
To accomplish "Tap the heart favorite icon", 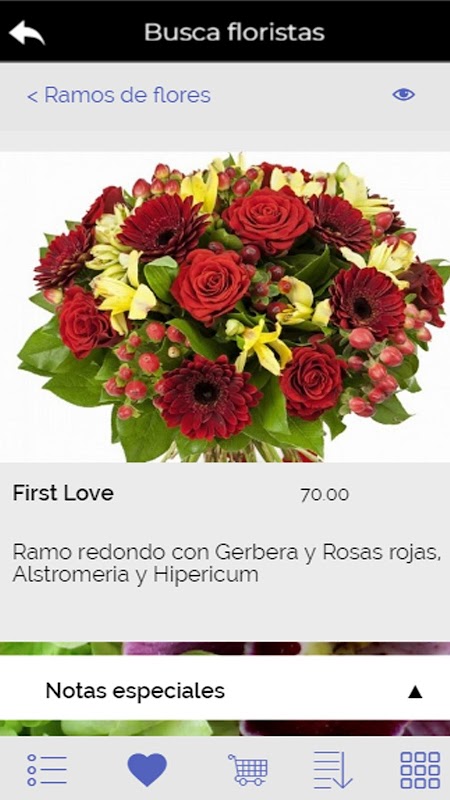I will (x=147, y=769).
